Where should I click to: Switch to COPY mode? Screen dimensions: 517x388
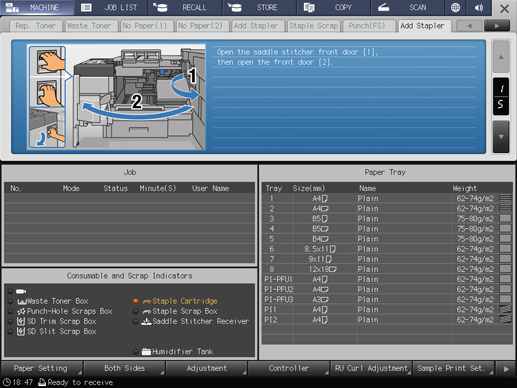[333, 7]
